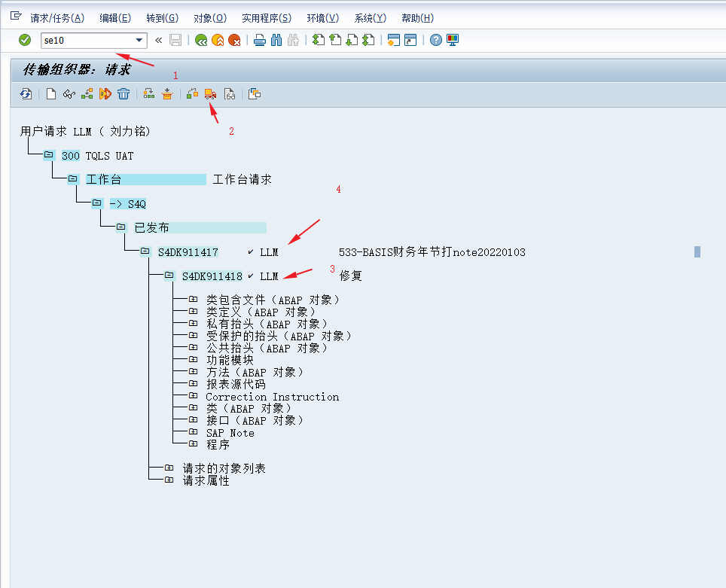Click the window menu icon left of 请求/任务
Image resolution: width=726 pixels, height=588 pixels.
click(x=17, y=17)
